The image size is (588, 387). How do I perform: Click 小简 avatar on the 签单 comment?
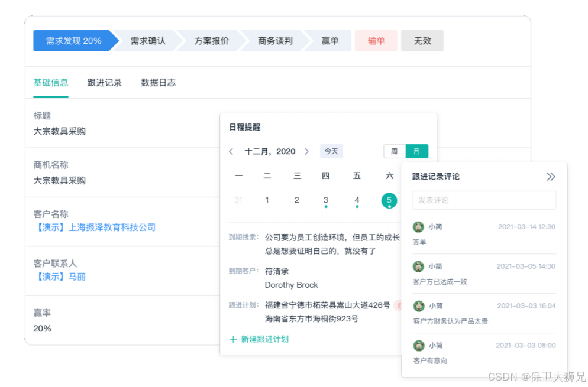pyautogui.click(x=418, y=227)
